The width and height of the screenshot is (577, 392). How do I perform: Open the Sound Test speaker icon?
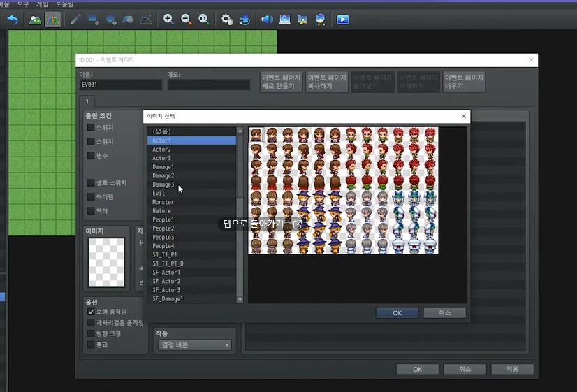point(267,20)
